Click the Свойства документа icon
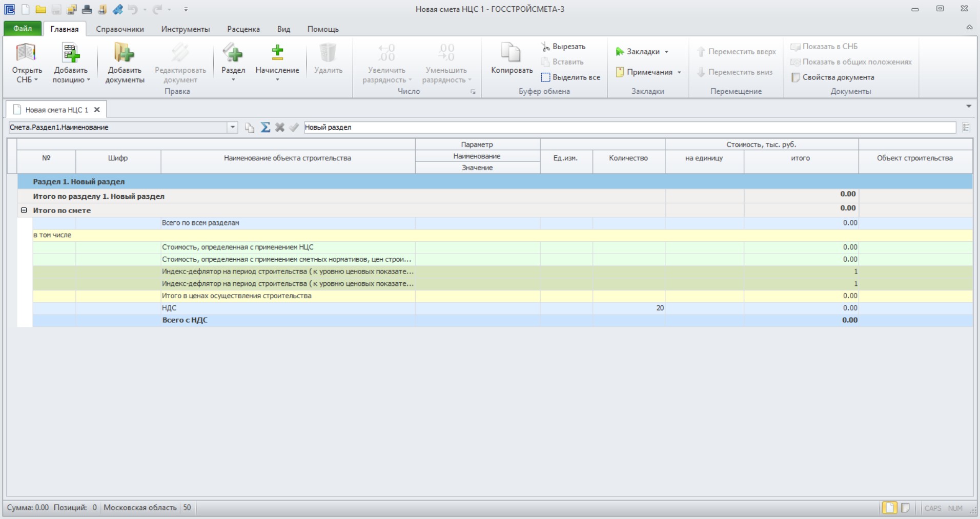 pyautogui.click(x=795, y=77)
